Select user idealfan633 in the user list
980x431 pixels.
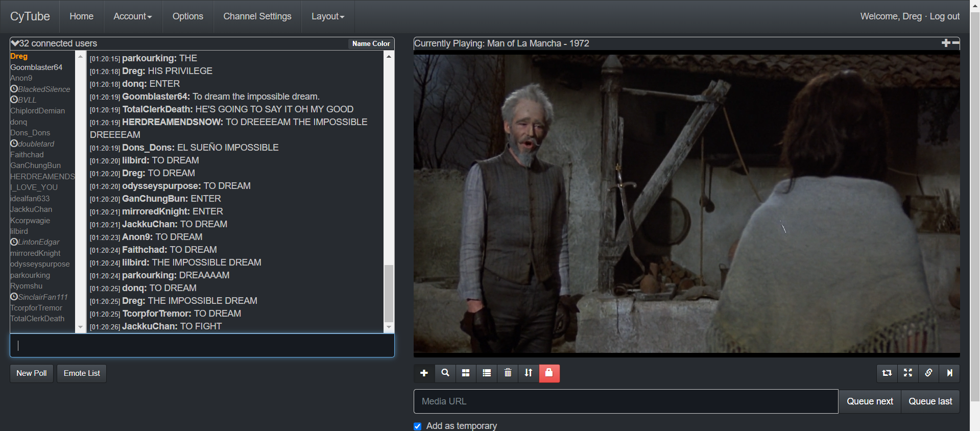coord(30,199)
